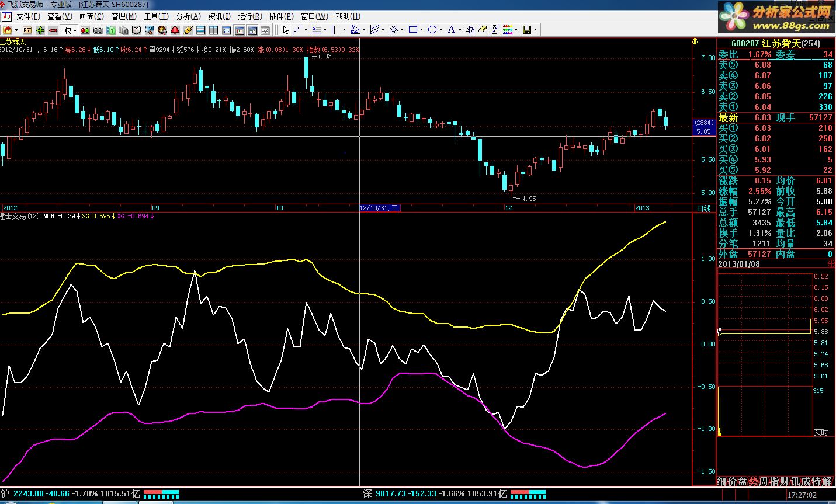This screenshot has width=836, height=504.
Task: Expand the line tool dropdown arrow
Action: [306, 30]
